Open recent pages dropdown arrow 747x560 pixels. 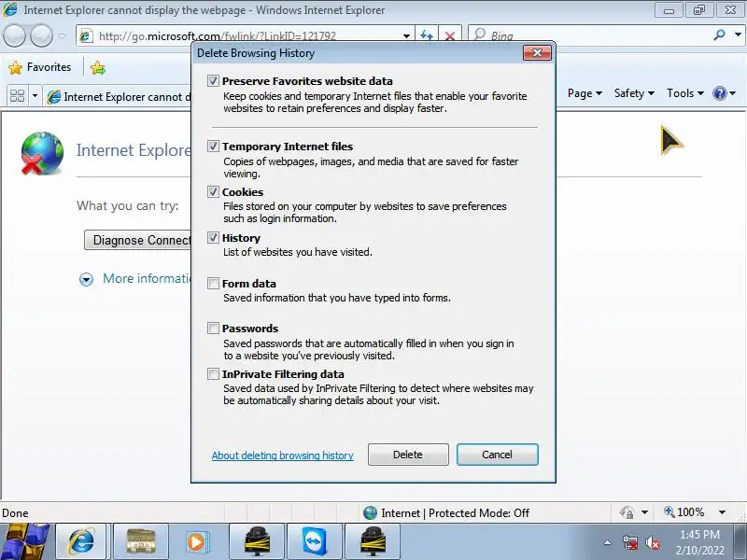point(62,35)
